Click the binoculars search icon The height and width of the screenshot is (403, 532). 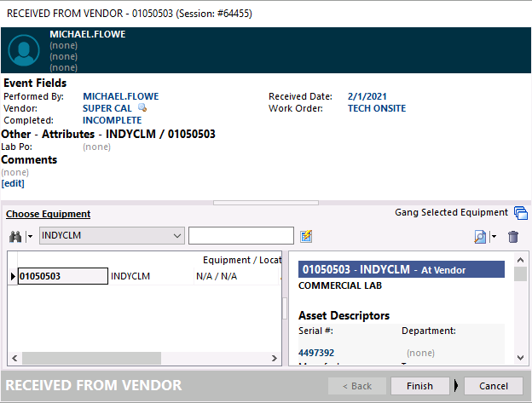(14, 236)
